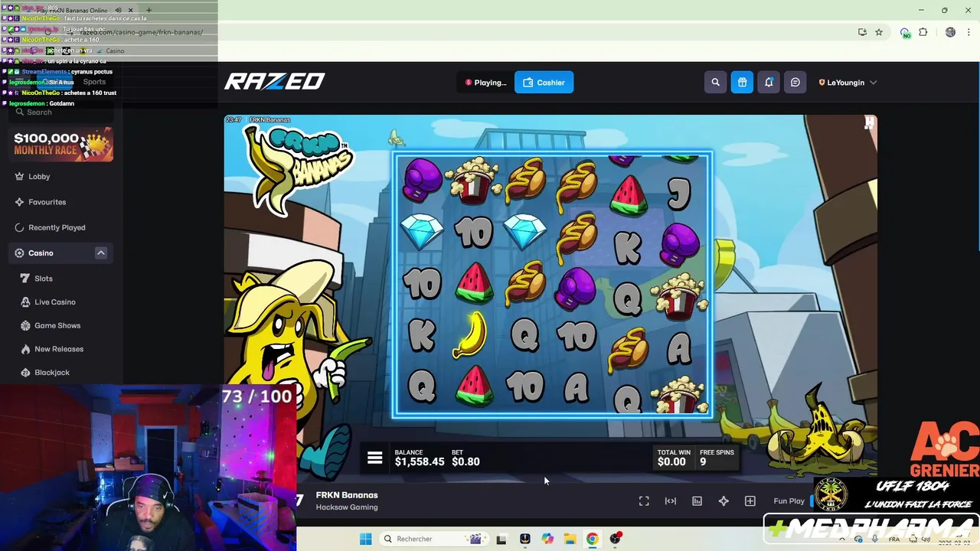
Task: Bookmark this page with the star icon
Action: pyautogui.click(x=879, y=32)
